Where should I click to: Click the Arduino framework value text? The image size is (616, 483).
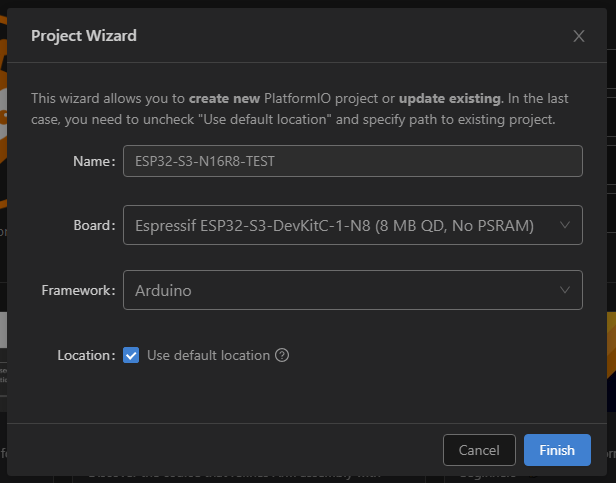pos(163,291)
